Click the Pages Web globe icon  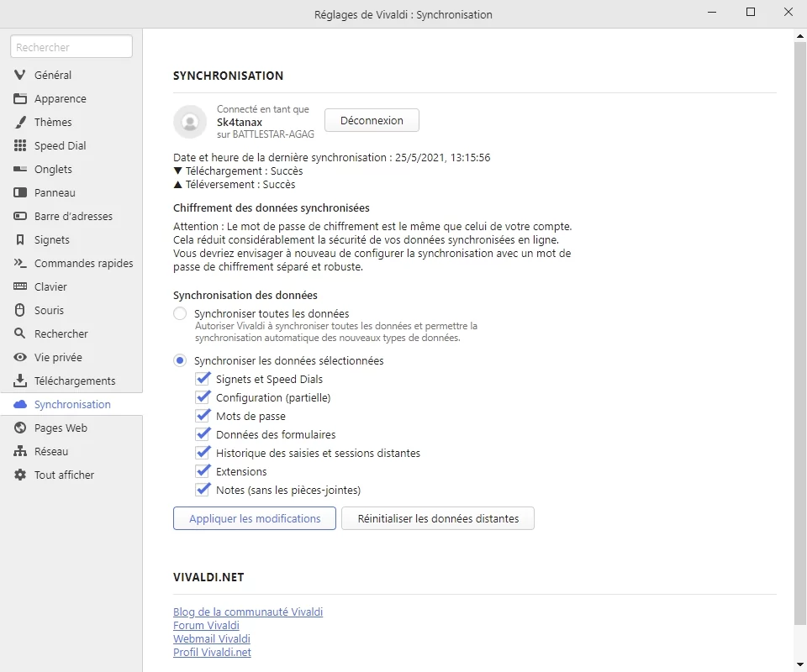click(x=19, y=428)
